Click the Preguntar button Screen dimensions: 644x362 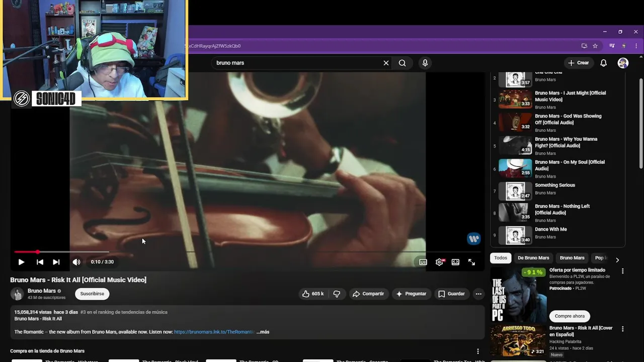pyautogui.click(x=412, y=294)
